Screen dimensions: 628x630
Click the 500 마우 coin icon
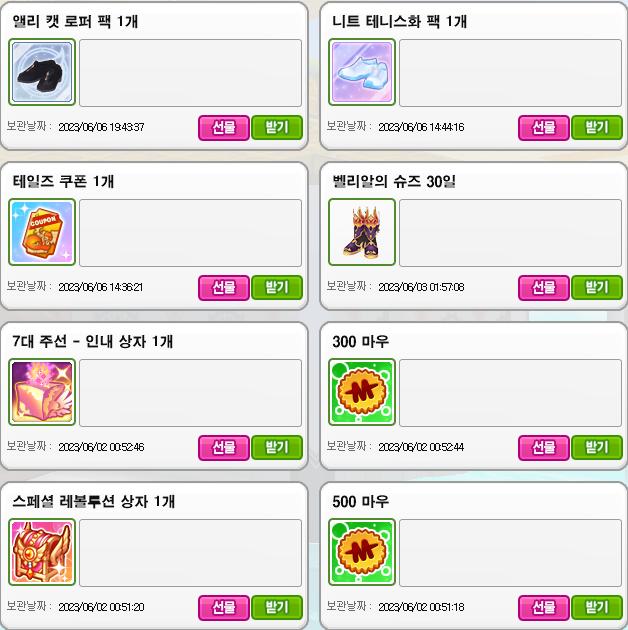tap(362, 552)
